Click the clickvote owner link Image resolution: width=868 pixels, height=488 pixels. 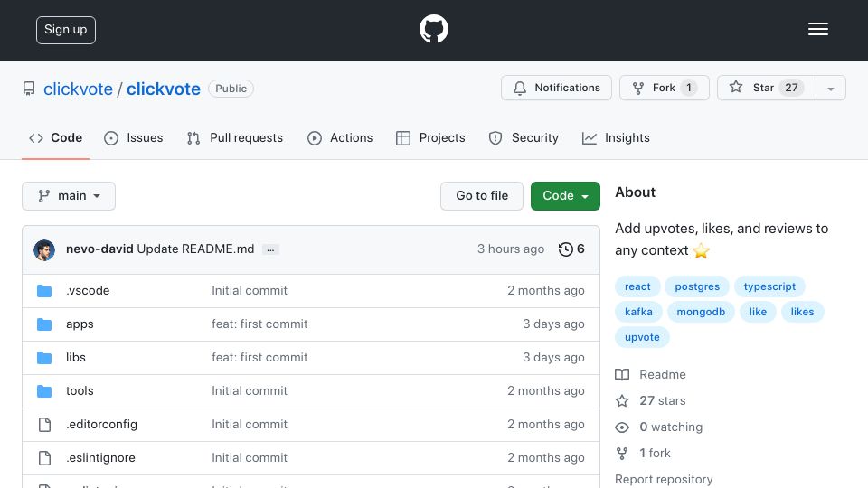point(78,89)
